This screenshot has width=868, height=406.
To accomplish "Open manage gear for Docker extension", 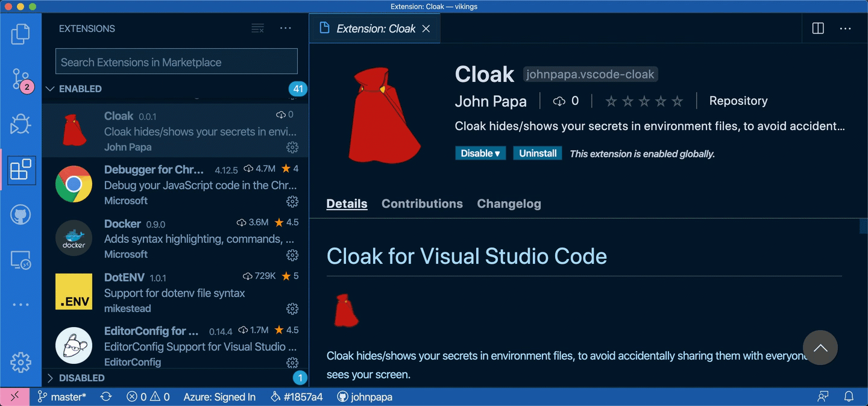I will (292, 255).
